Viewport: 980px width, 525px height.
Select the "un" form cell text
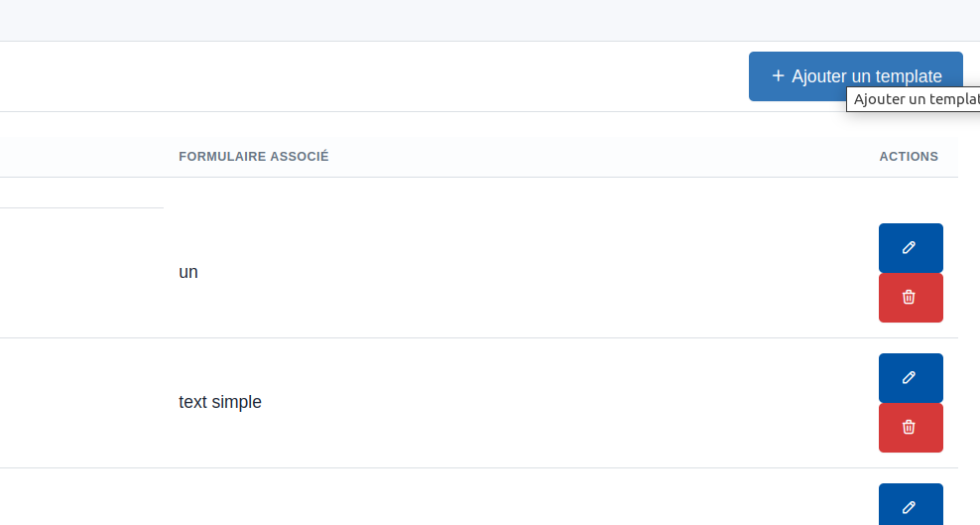tap(188, 272)
